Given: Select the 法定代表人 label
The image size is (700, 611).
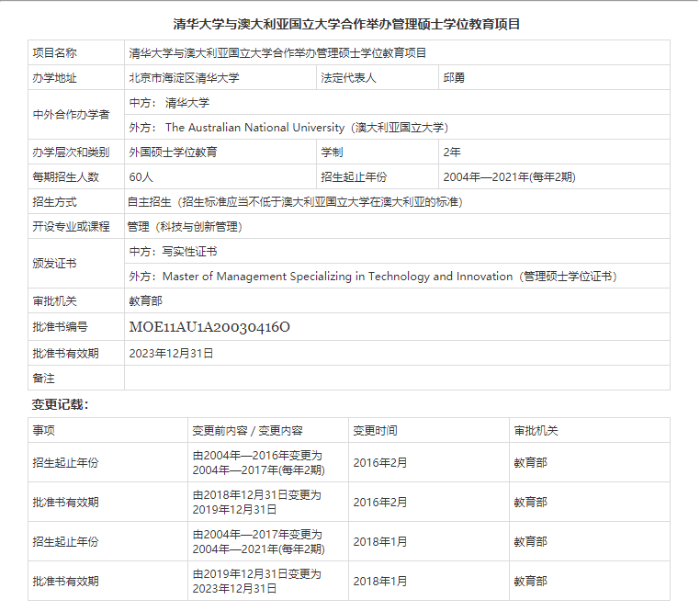Looking at the screenshot, I should pos(348,78).
